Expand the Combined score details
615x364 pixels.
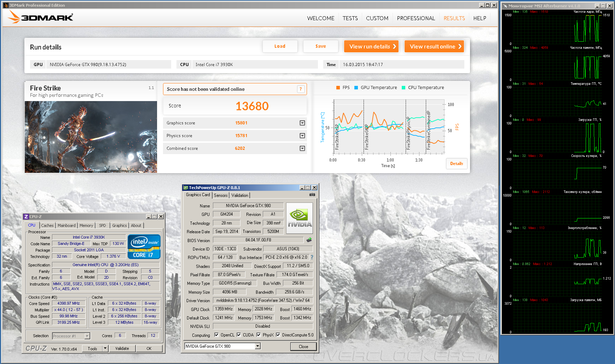[302, 148]
